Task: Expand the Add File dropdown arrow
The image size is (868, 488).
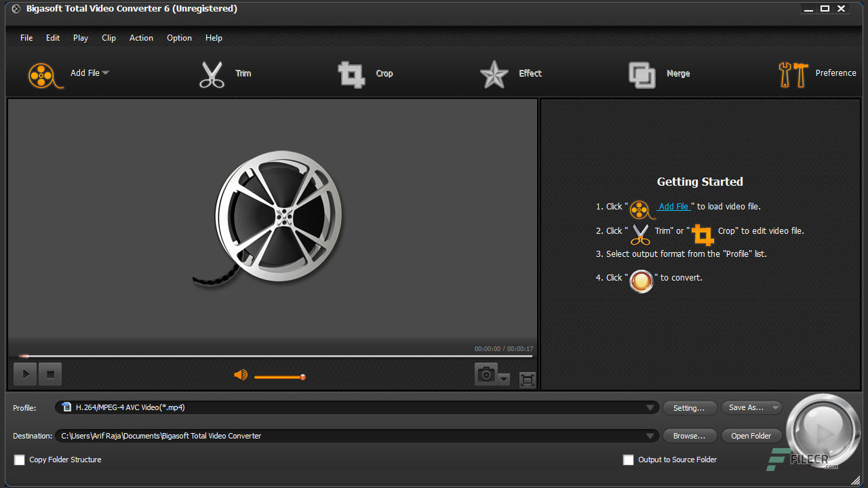Action: (106, 73)
